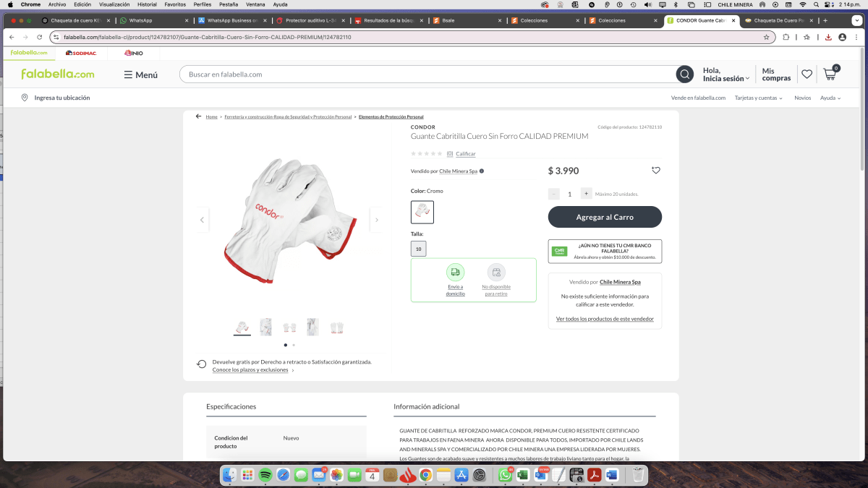Expand Tarjetas y cuentas dropdown
Screen dimensions: 868x488
pos(758,98)
